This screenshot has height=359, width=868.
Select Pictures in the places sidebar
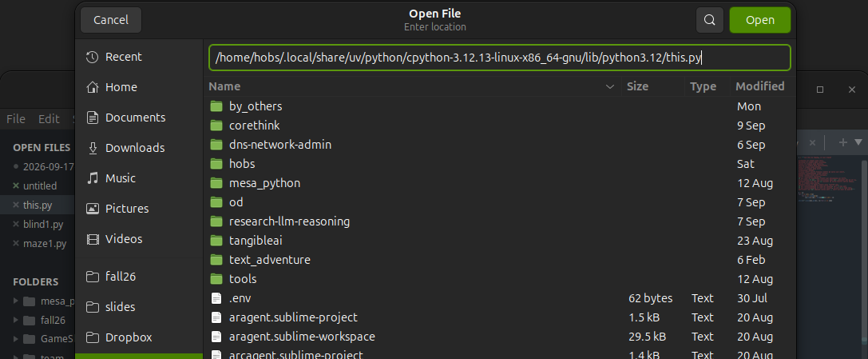138,209
